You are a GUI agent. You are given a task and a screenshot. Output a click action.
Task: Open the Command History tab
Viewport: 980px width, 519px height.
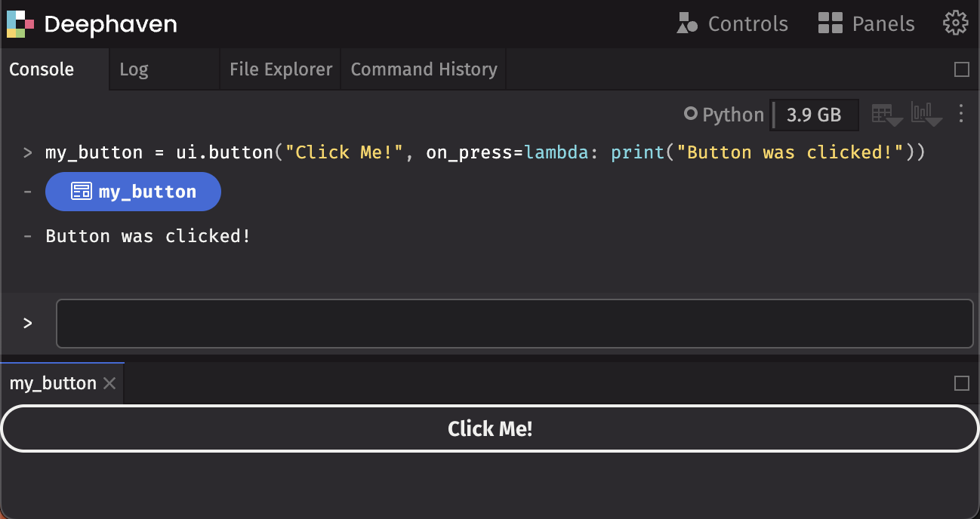[x=424, y=69]
